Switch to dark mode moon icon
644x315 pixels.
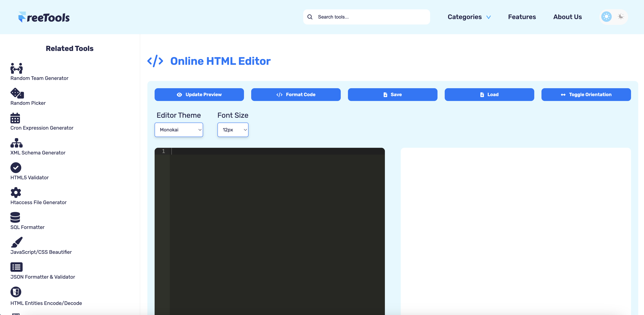621,17
